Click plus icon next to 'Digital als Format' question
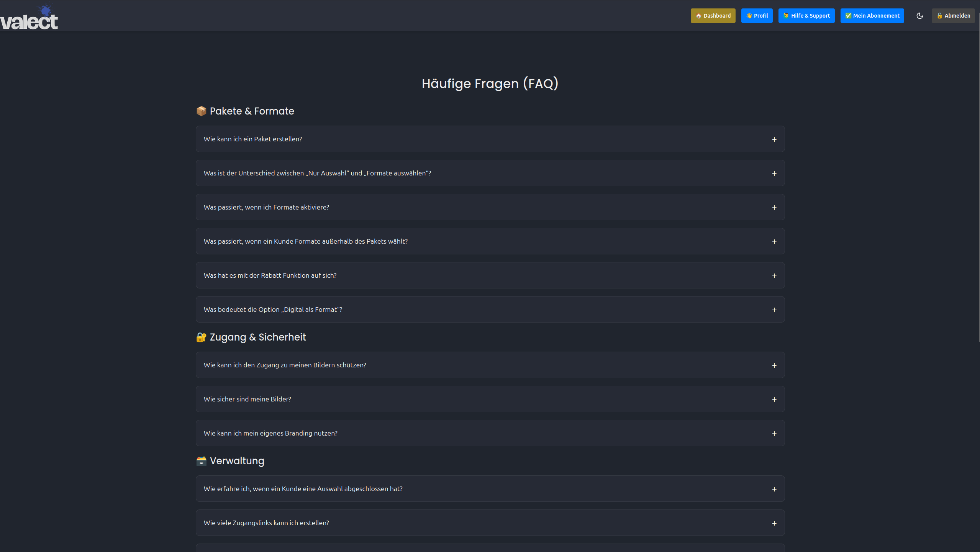This screenshot has height=552, width=980. tap(774, 310)
